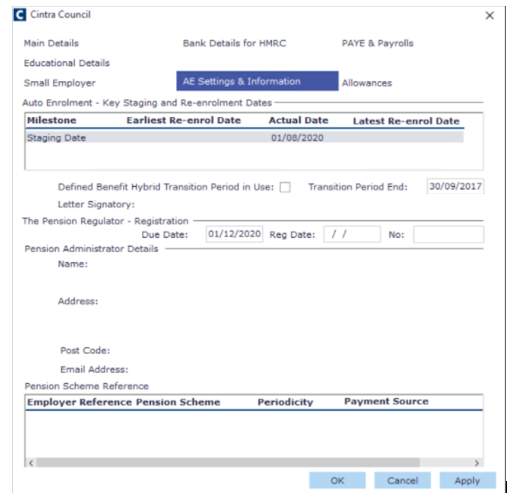514x499 pixels.
Task: Click the Cintra logo icon in title bar
Action: coord(20,15)
